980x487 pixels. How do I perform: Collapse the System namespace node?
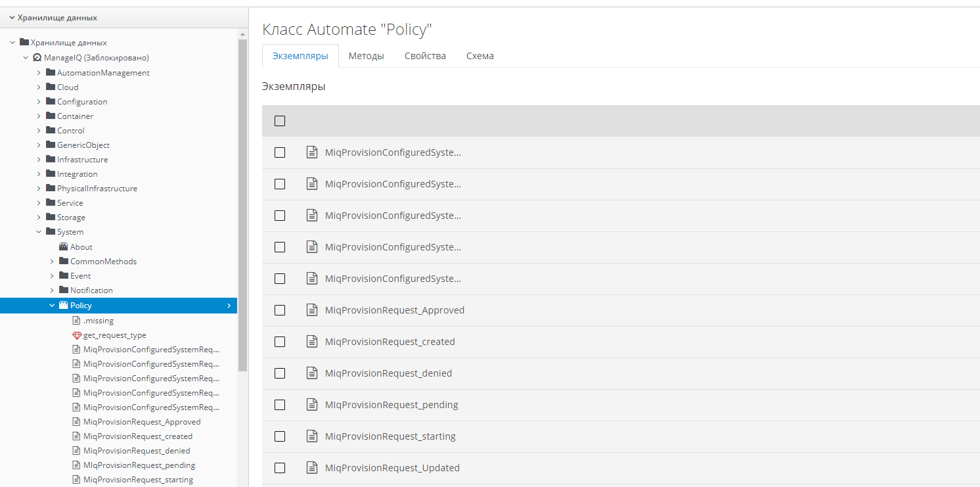(39, 232)
